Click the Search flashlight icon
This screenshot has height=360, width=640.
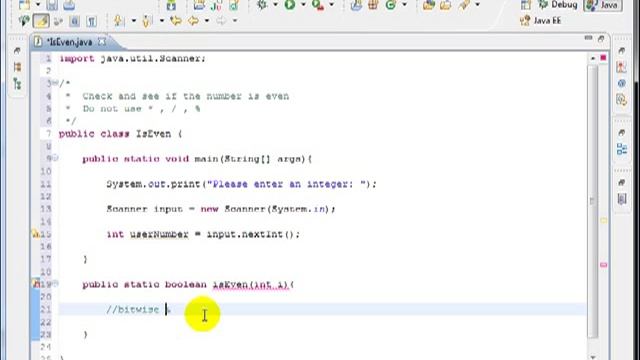[464, 5]
